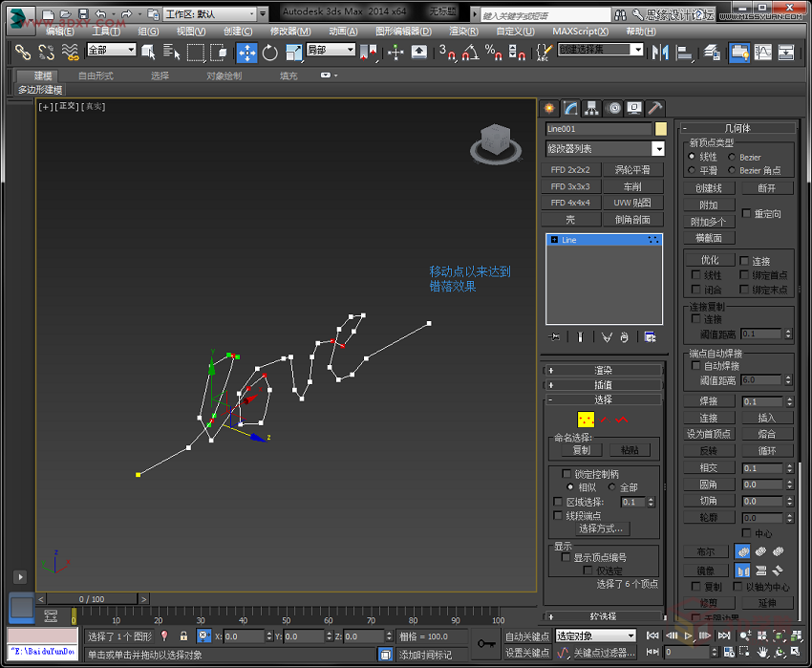Expand the 渲染 rollout
The image size is (812, 668).
603,370
